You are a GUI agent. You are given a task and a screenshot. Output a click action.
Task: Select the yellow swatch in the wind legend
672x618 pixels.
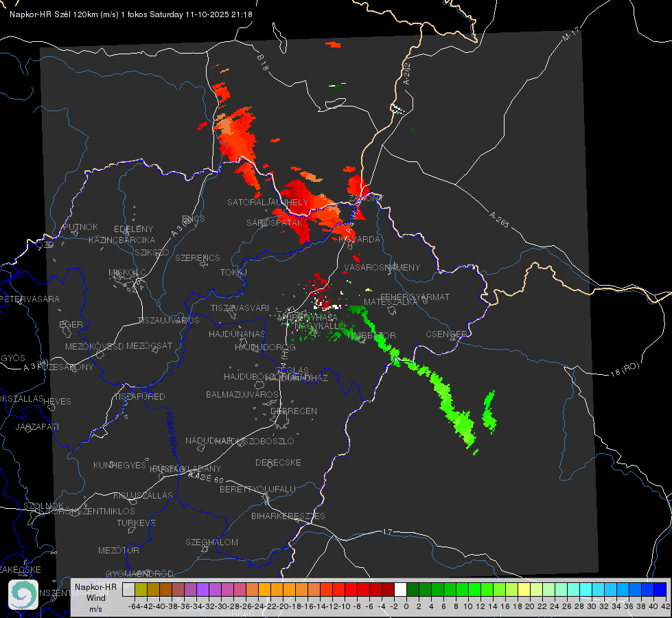(x=524, y=589)
